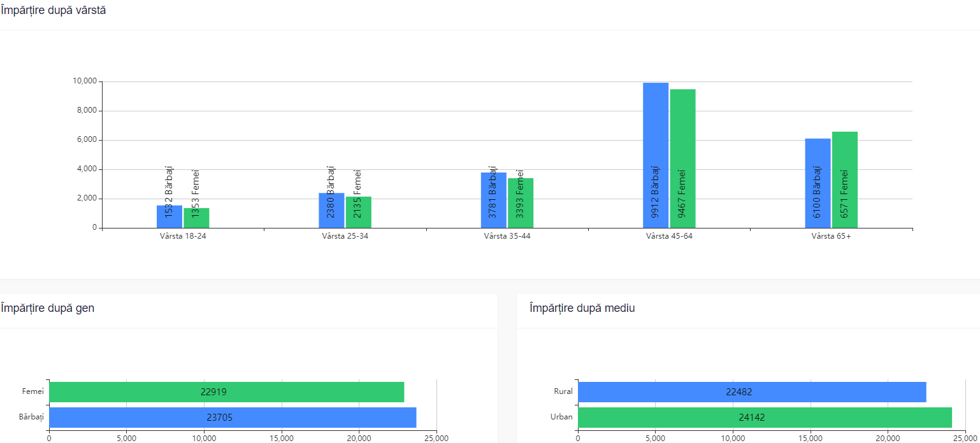Click the green Femei bar for Vârsta 18-24
This screenshot has height=443, width=980.
(x=196, y=218)
